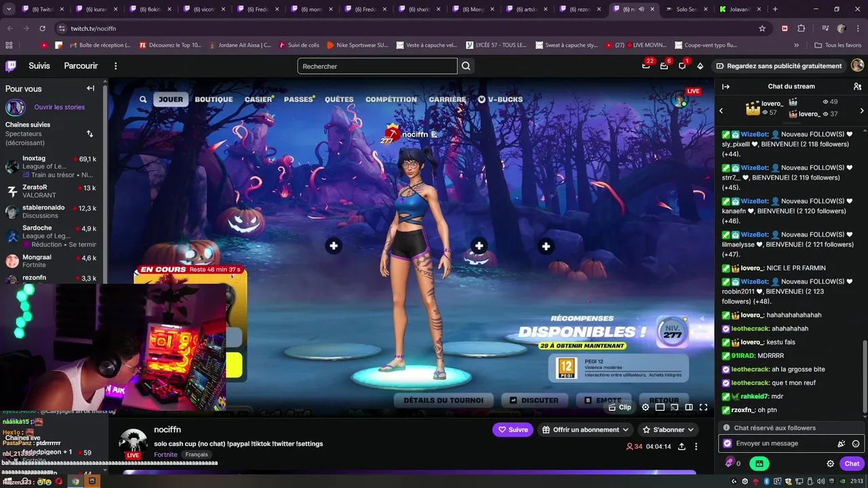Open the chat community users icon

point(857,86)
